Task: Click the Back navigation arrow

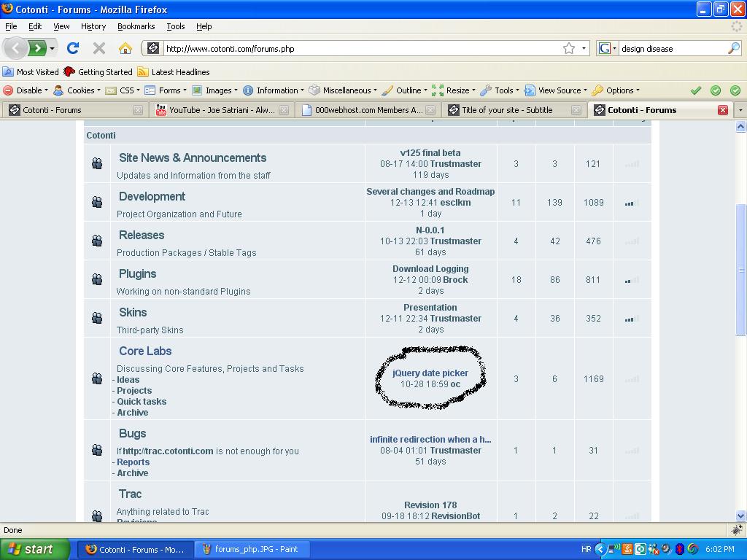Action: (x=15, y=48)
